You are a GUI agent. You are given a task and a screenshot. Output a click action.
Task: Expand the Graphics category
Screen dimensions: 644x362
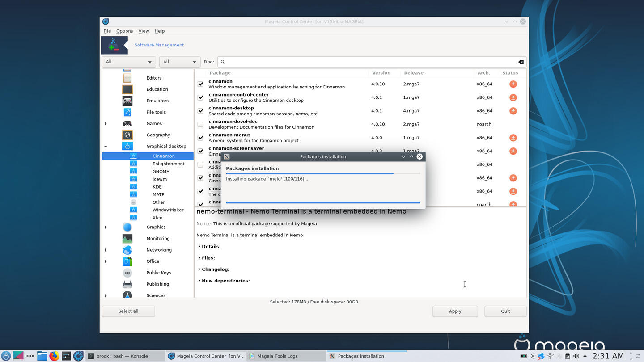pos(106,227)
